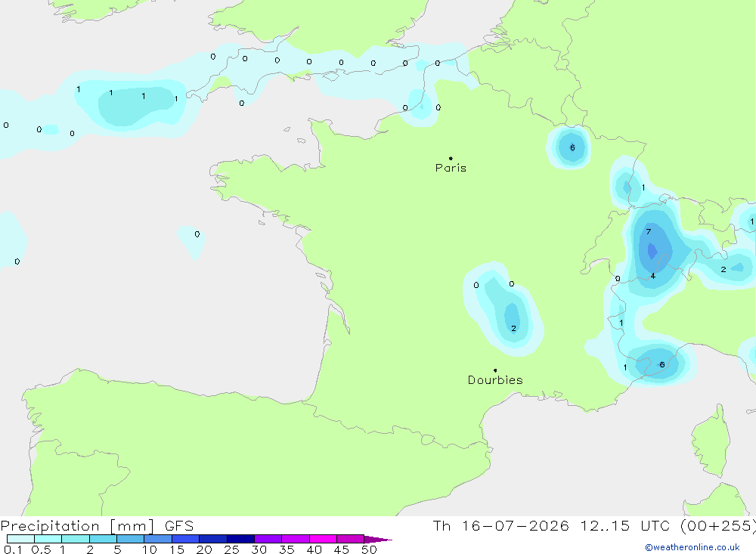
Task: Click the magenta 40-45 legend swatch
Action: coord(323,539)
